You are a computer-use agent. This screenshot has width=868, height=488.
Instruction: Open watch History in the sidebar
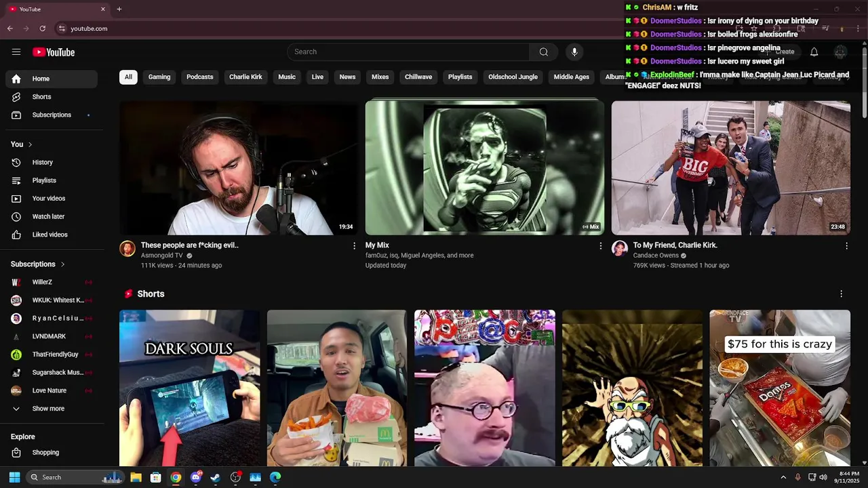(x=52, y=163)
